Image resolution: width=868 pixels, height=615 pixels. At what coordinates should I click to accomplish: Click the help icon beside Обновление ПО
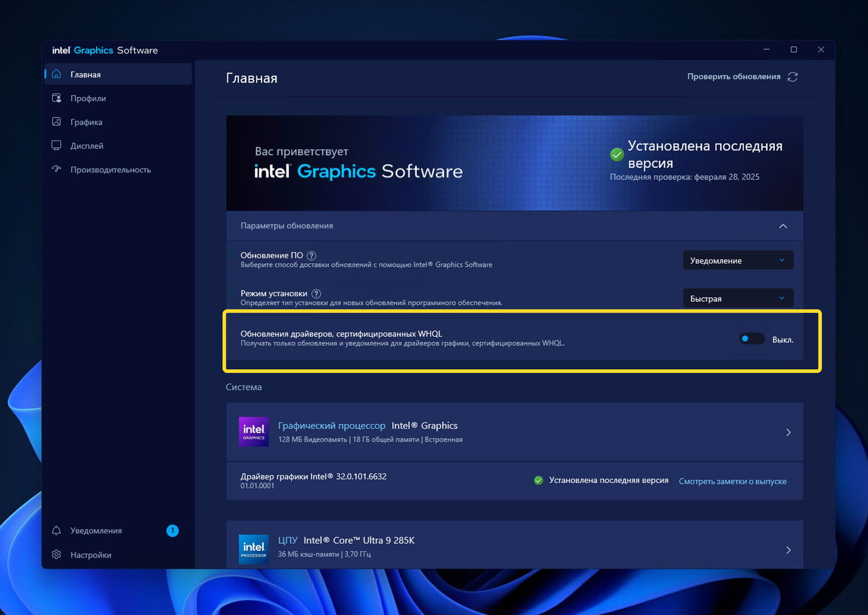(311, 255)
